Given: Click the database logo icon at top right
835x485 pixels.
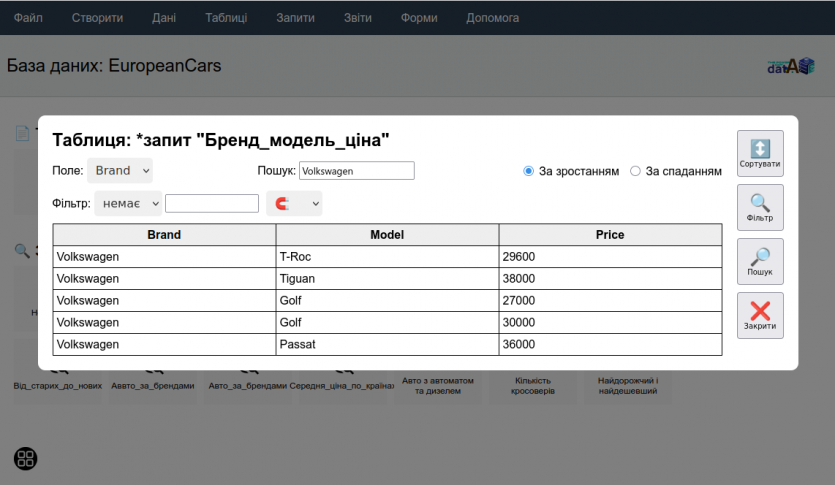Looking at the screenshot, I should pos(791,66).
